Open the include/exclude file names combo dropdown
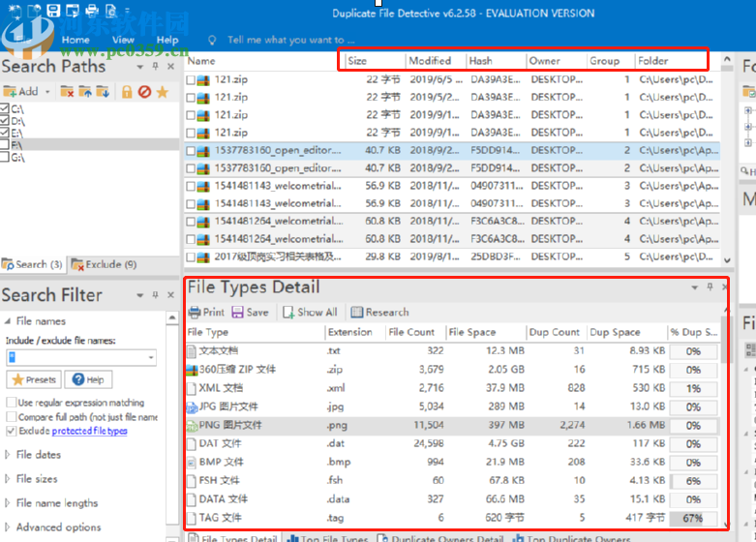Screen dimensions: 756x542 point(151,357)
